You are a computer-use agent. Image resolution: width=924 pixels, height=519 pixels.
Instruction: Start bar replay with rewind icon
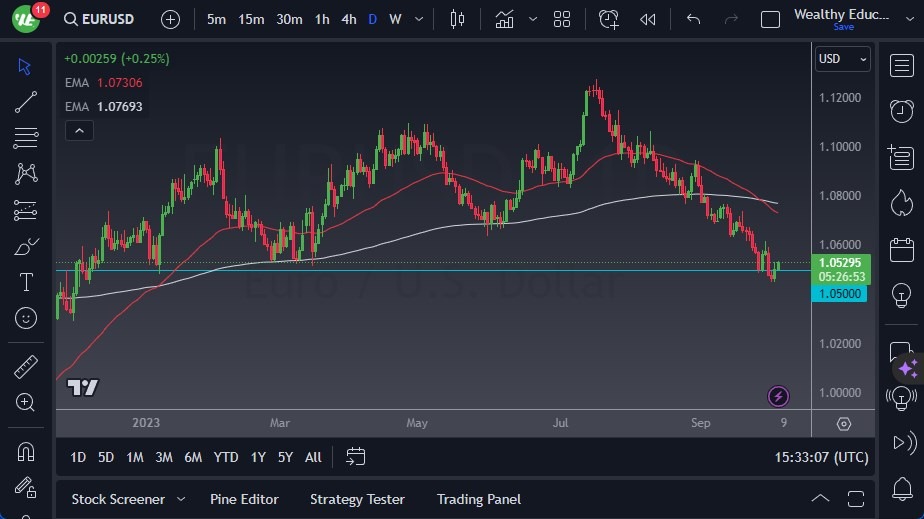[648, 19]
